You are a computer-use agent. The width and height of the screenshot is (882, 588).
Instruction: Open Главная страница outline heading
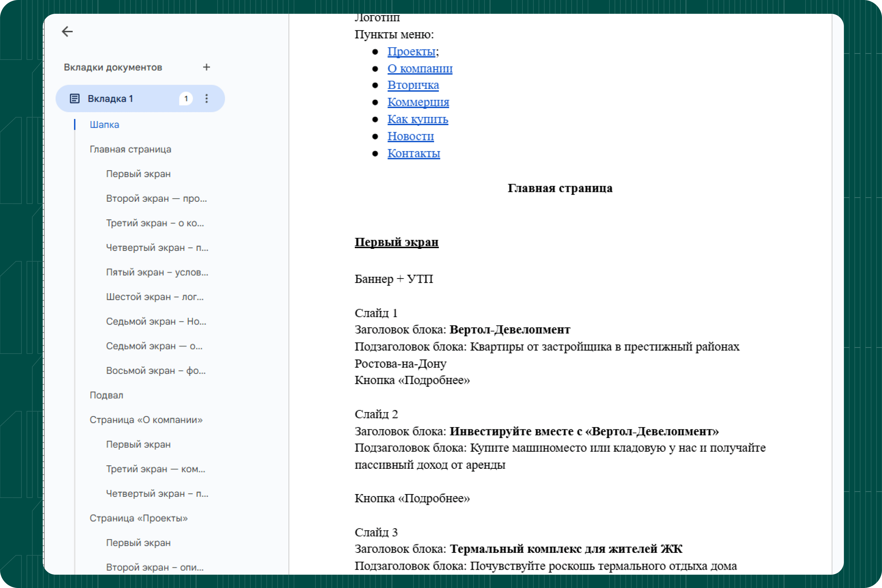[130, 149]
